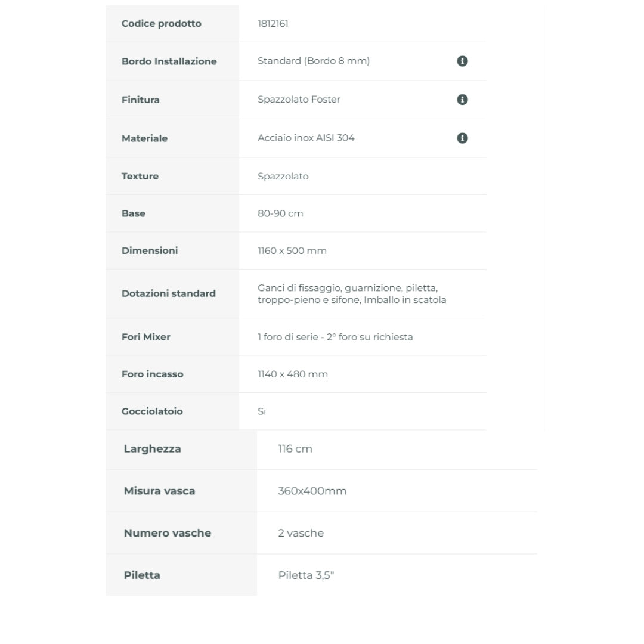
Task: Click the Standard (Bordo 8 mm) value
Action: pyautogui.click(x=314, y=61)
